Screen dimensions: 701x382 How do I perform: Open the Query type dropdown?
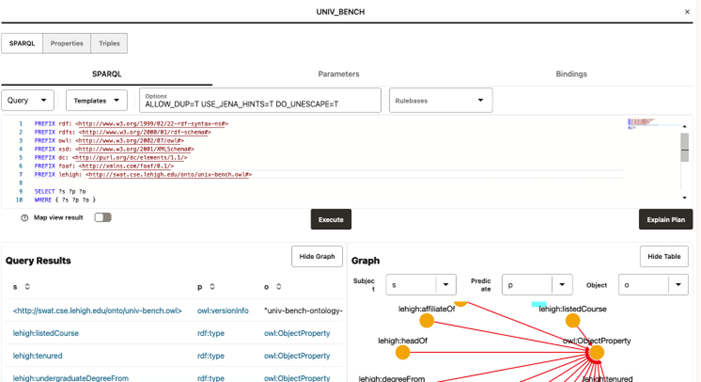click(x=28, y=100)
